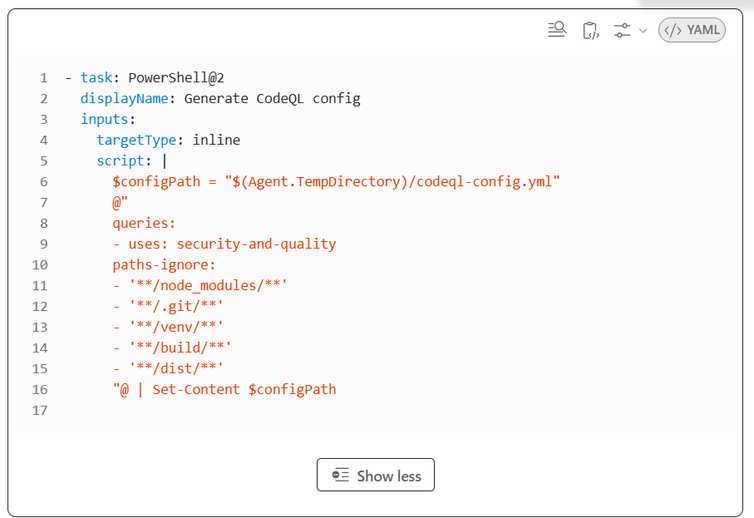754x518 pixels.
Task: Click 'displayName: Generate CodeQL config' line
Action: (x=220, y=99)
